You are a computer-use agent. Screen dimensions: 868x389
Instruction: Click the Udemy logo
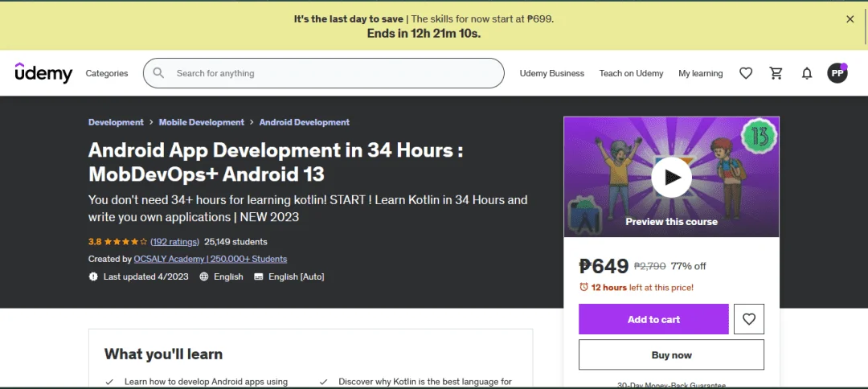coord(43,73)
